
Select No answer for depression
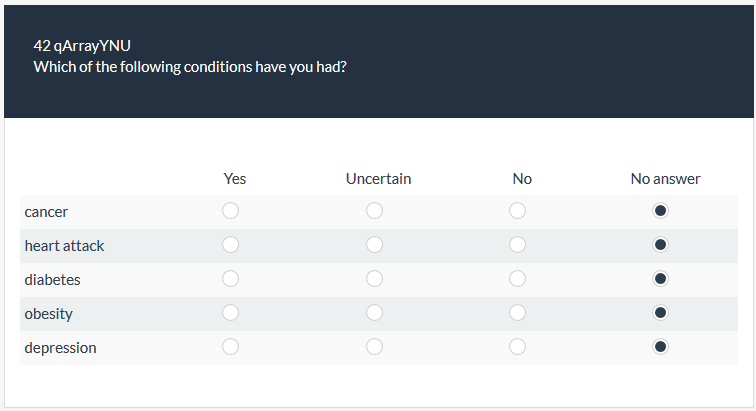pyautogui.click(x=660, y=347)
